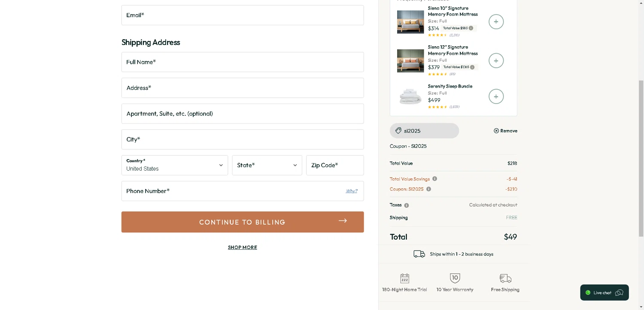Click the star rating of Serenity Sleep Bundle
Image resolution: width=644 pixels, height=310 pixels.
(x=437, y=107)
